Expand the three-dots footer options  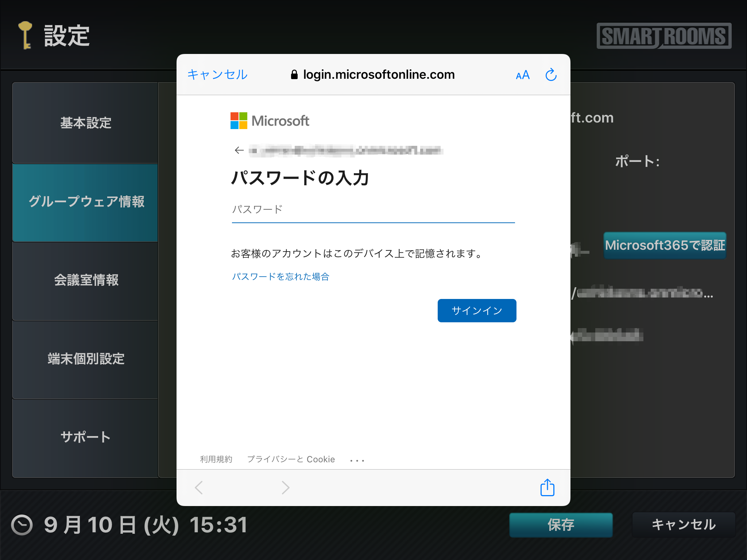[357, 460]
